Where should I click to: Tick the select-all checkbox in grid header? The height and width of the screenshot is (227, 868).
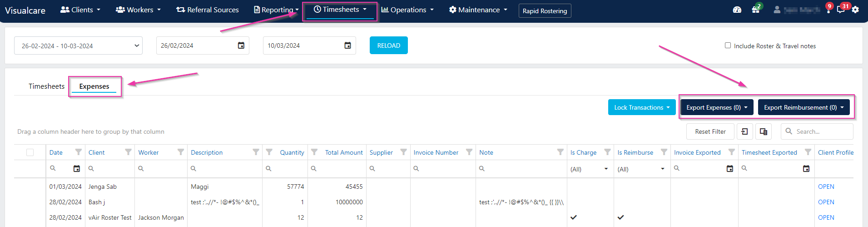coord(30,152)
